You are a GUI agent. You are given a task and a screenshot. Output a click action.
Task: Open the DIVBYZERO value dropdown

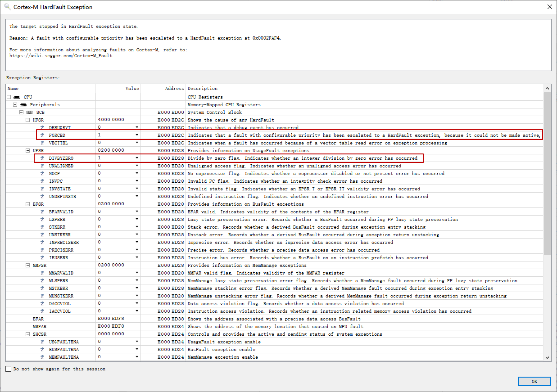pyautogui.click(x=136, y=158)
